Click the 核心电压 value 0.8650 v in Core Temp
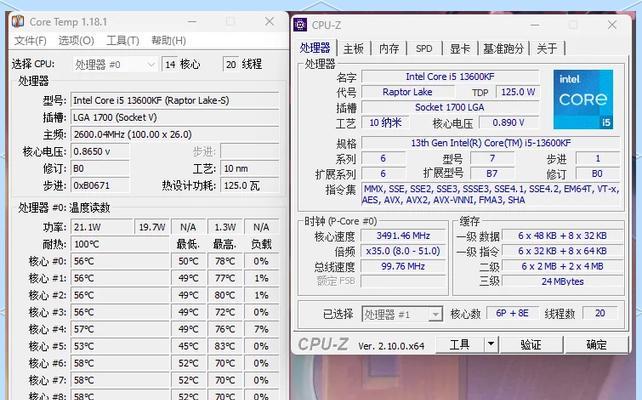 pyautogui.click(x=100, y=151)
